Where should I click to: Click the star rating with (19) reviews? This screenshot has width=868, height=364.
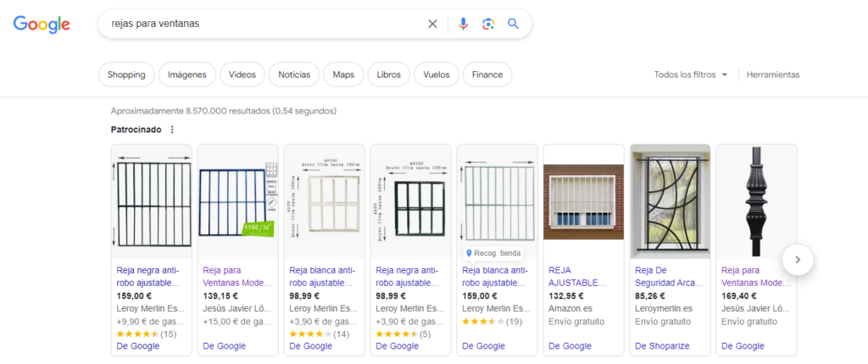(x=492, y=321)
